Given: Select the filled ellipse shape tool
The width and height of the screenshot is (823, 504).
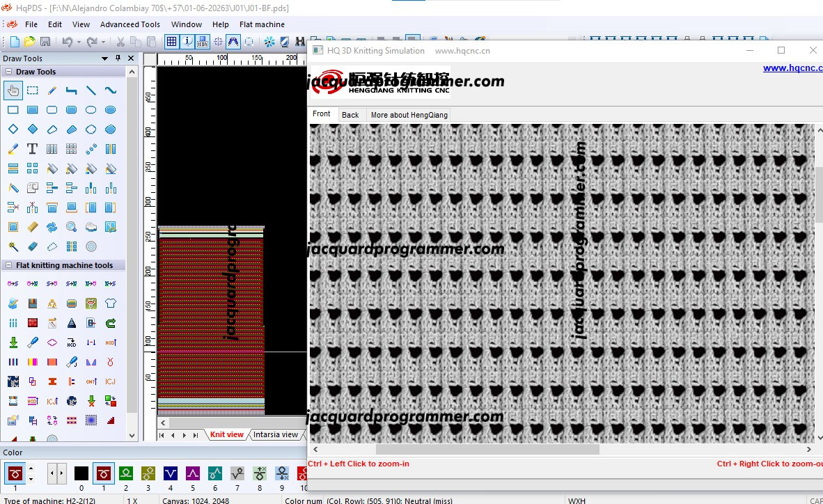Looking at the screenshot, I should (110, 110).
